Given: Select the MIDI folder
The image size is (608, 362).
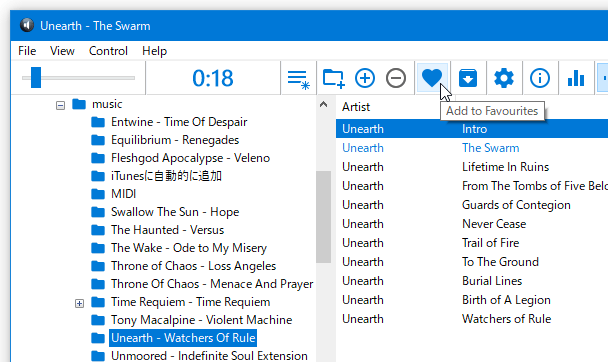Looking at the screenshot, I should [x=124, y=194].
